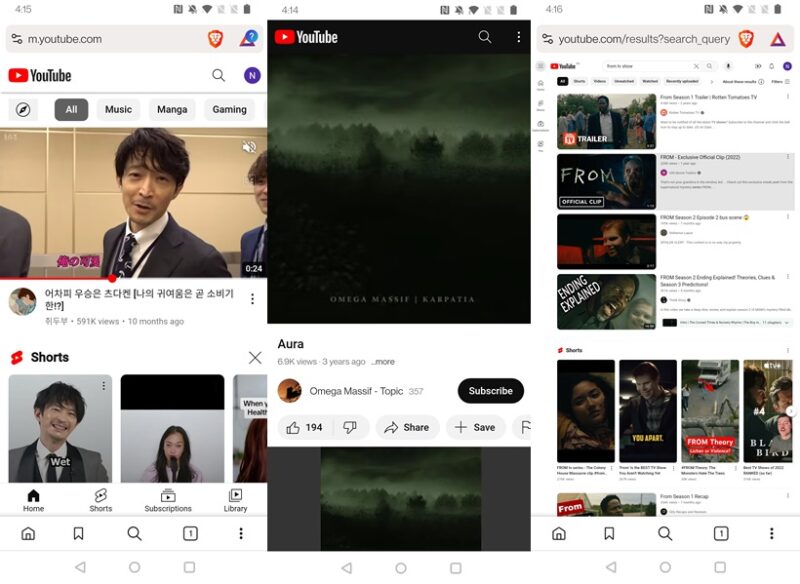Enable the Watched filter chip
Viewport: 800px width, 584px height.
[x=651, y=80]
